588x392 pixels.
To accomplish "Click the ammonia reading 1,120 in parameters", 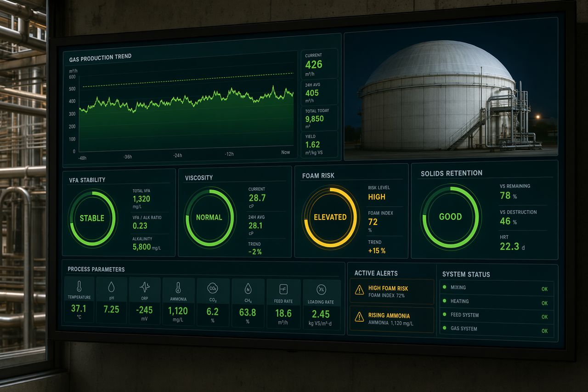I will pos(178,311).
